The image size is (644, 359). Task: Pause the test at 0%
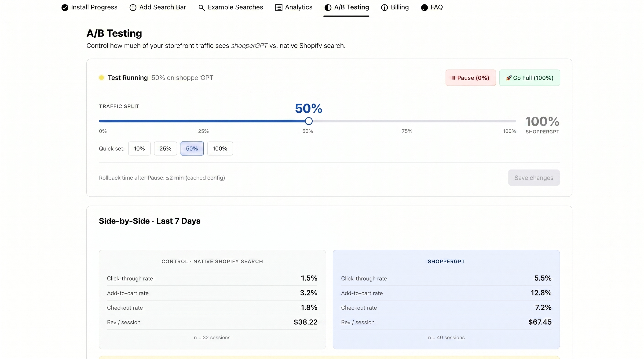pyautogui.click(x=471, y=78)
